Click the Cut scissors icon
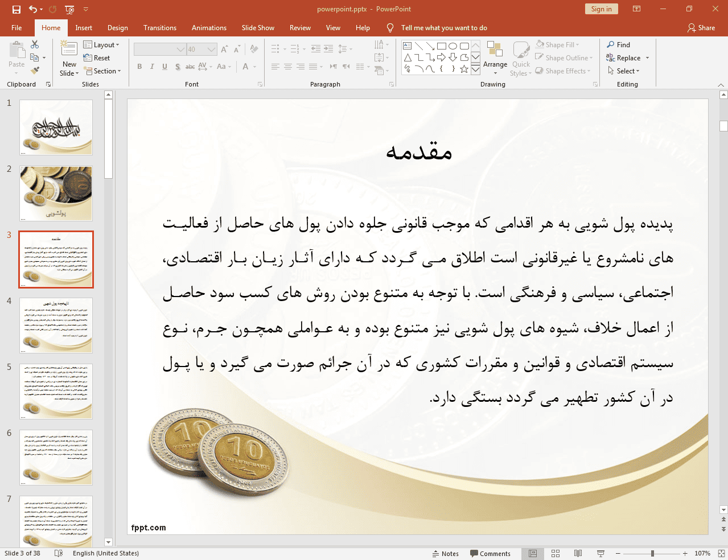Image resolution: width=728 pixels, height=560 pixels. 35,44
